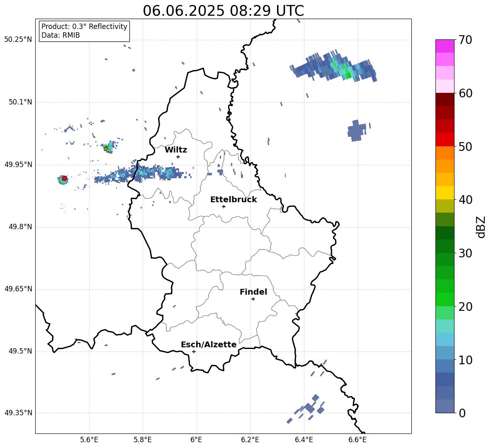Click the Findel location cross marker
The image size is (491, 448).
pos(253,299)
